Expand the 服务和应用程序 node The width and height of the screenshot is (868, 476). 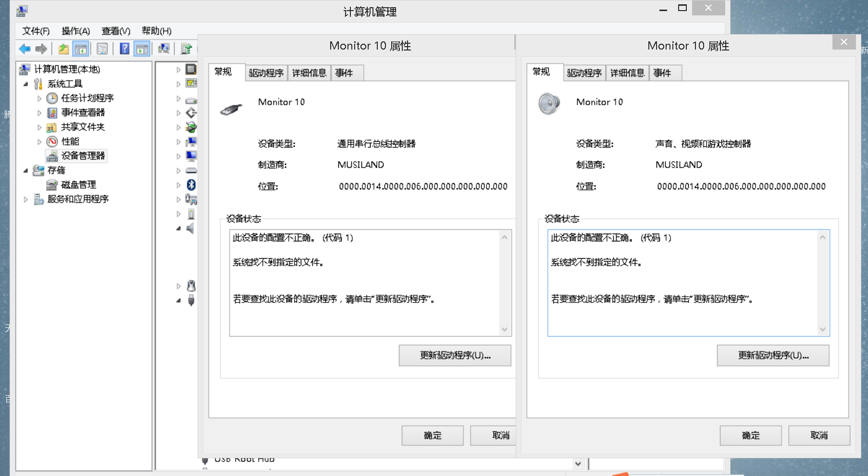tap(25, 199)
